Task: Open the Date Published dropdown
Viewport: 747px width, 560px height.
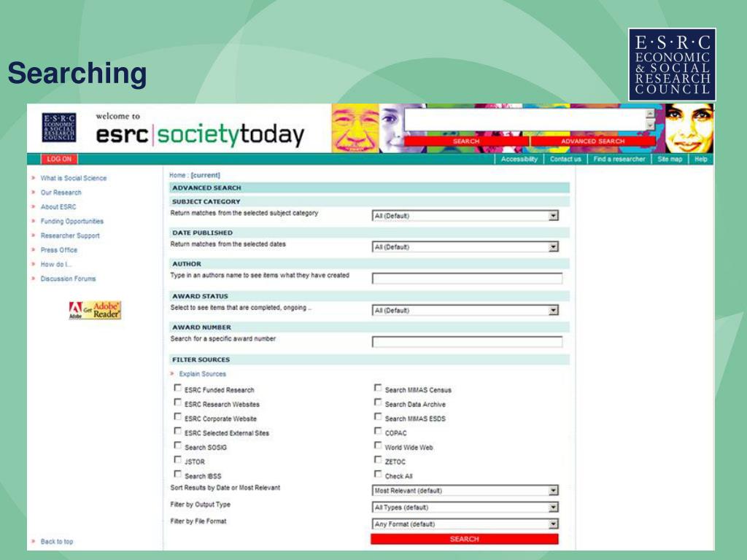Action: [x=465, y=246]
